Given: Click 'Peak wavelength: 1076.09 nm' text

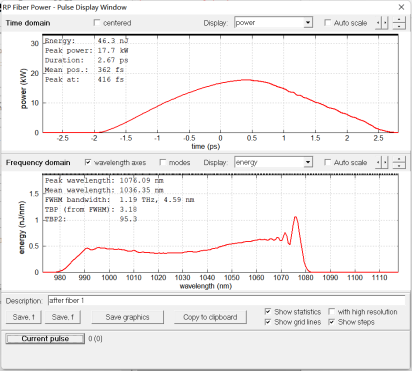Looking at the screenshot, I should pos(104,180).
